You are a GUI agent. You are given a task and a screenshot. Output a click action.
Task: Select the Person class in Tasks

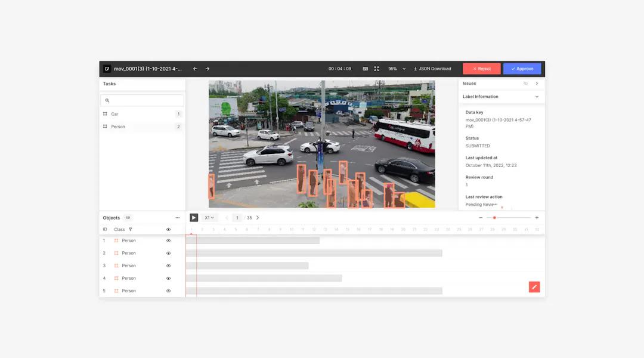coord(142,126)
